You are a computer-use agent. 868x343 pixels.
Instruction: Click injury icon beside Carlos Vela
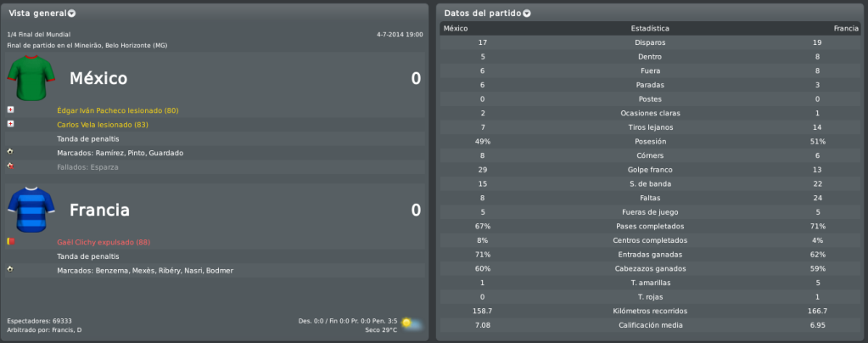click(10, 124)
